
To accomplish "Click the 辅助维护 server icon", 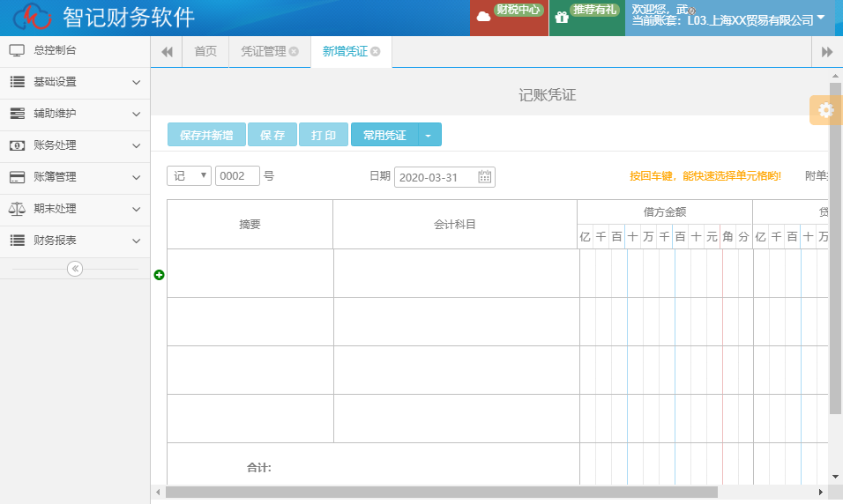I will point(18,114).
